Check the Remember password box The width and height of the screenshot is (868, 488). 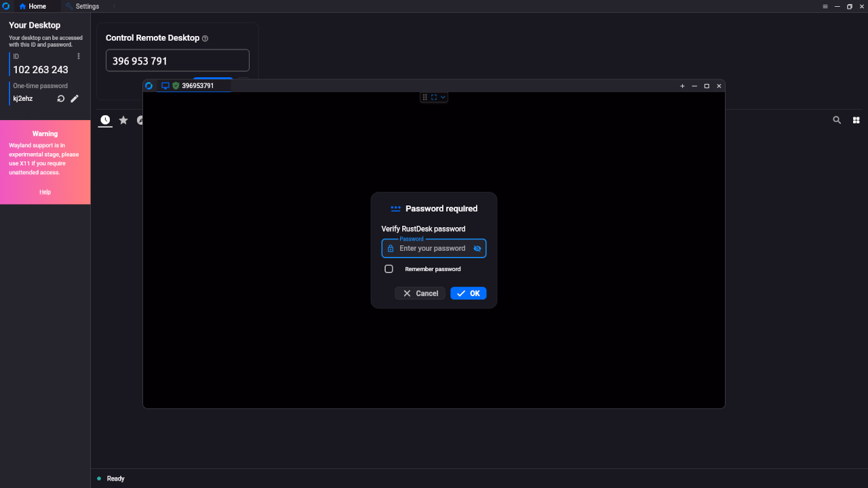click(x=389, y=269)
